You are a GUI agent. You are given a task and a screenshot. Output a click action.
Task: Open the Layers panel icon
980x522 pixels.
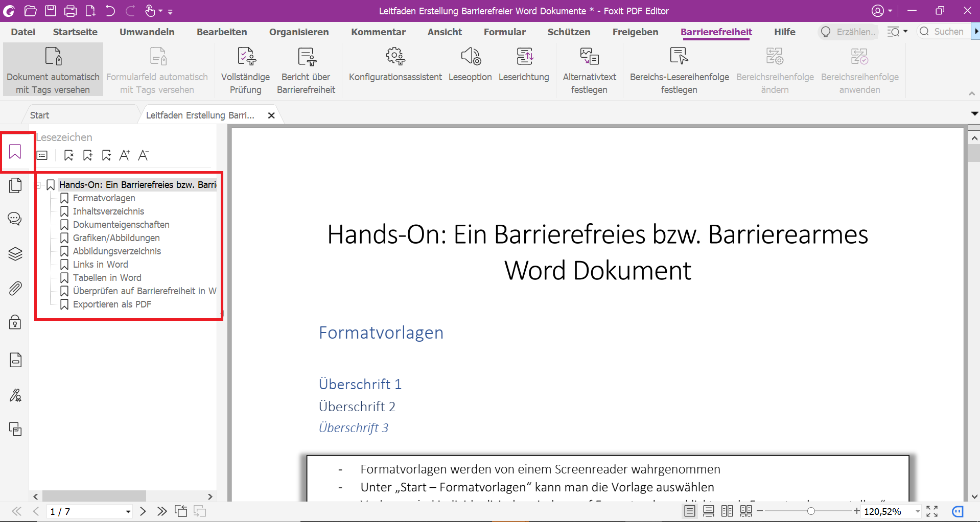[x=15, y=254]
